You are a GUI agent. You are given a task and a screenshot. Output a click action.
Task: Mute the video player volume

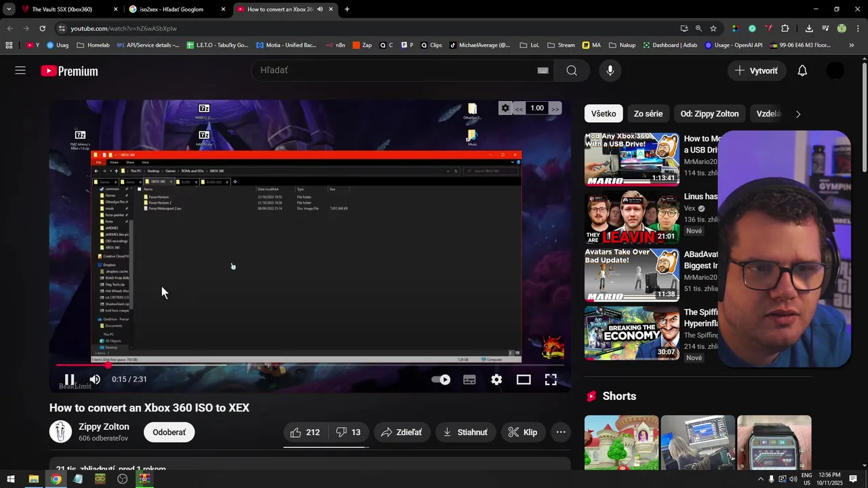pyautogui.click(x=95, y=380)
